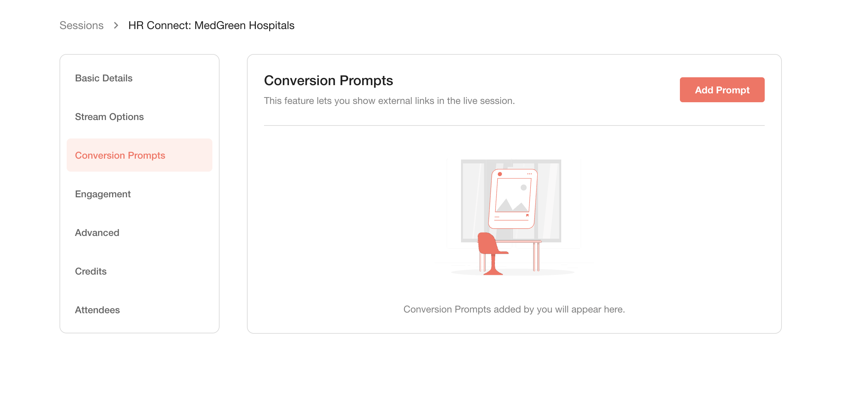Click the mountain image placeholder icon

point(512,204)
